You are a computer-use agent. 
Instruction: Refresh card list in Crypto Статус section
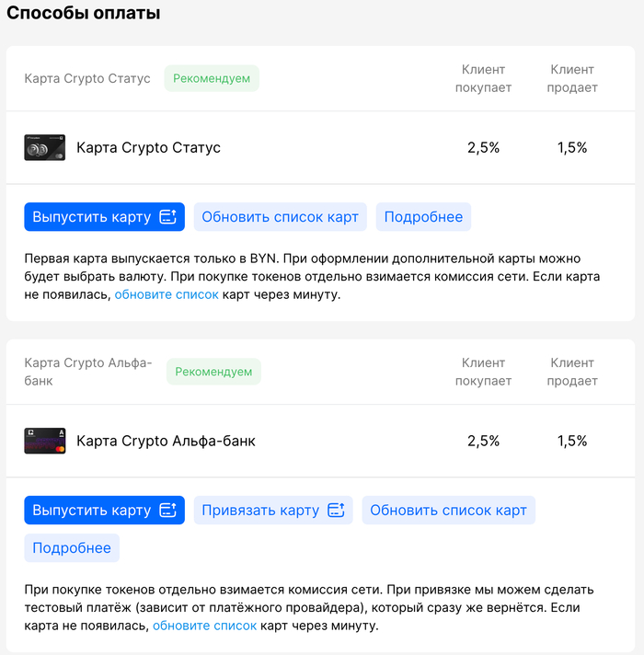pyautogui.click(x=280, y=217)
